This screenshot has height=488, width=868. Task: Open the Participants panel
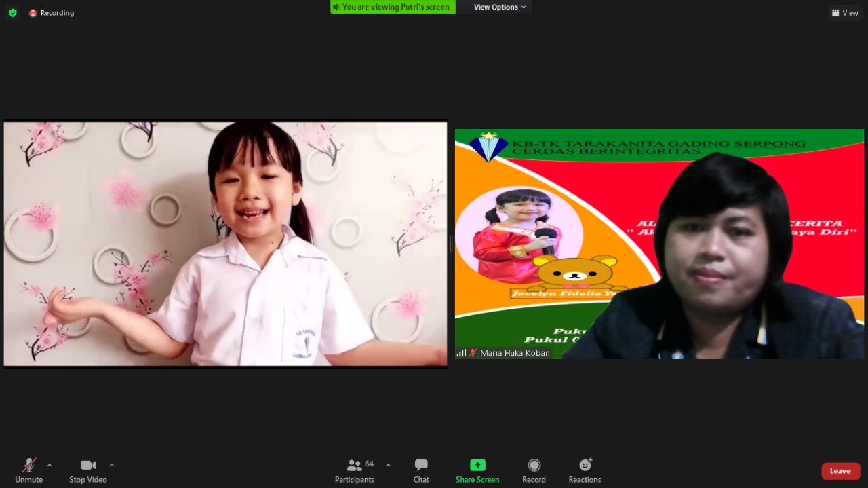pos(355,470)
